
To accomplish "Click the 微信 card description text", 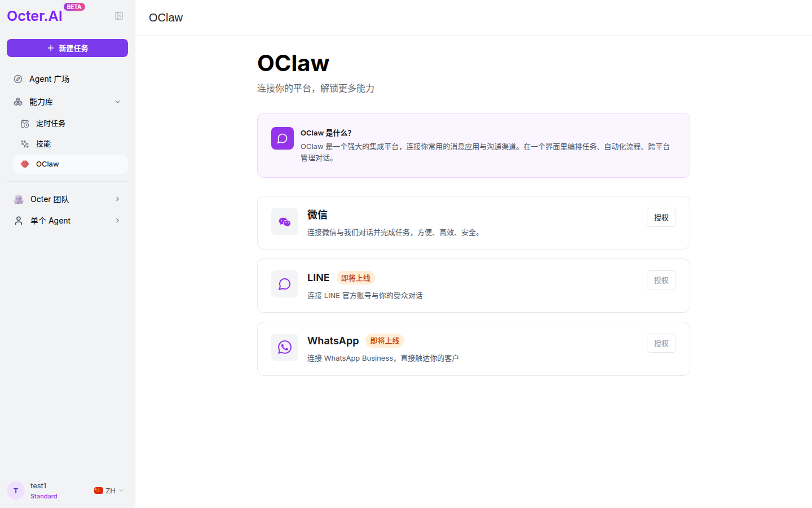I will pos(395,232).
